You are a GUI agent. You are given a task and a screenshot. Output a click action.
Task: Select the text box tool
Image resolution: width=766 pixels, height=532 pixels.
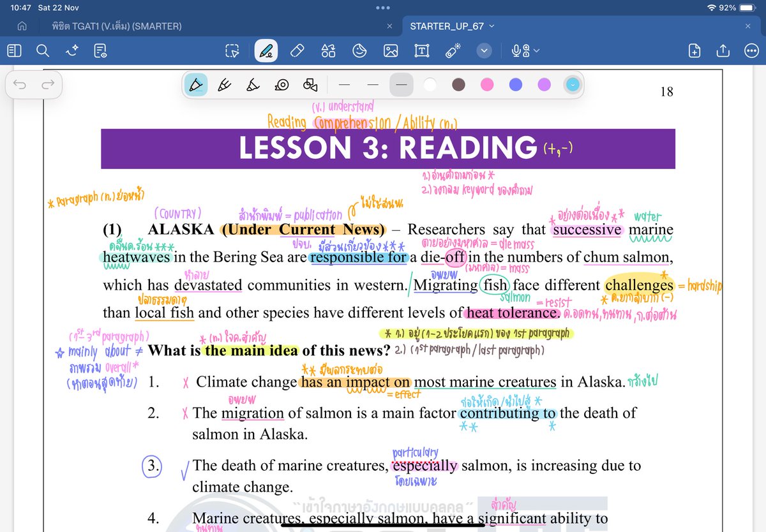[421, 50]
